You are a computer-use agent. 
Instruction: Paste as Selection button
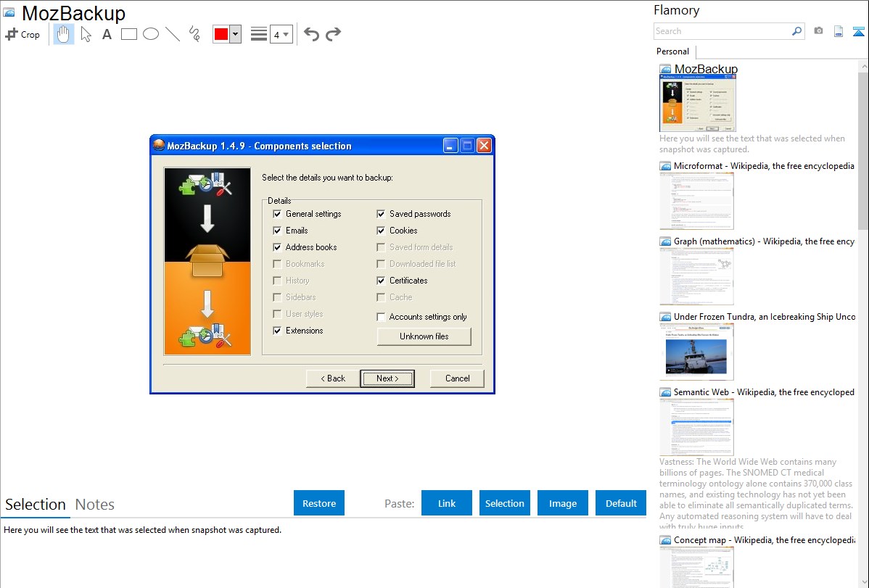coord(504,503)
